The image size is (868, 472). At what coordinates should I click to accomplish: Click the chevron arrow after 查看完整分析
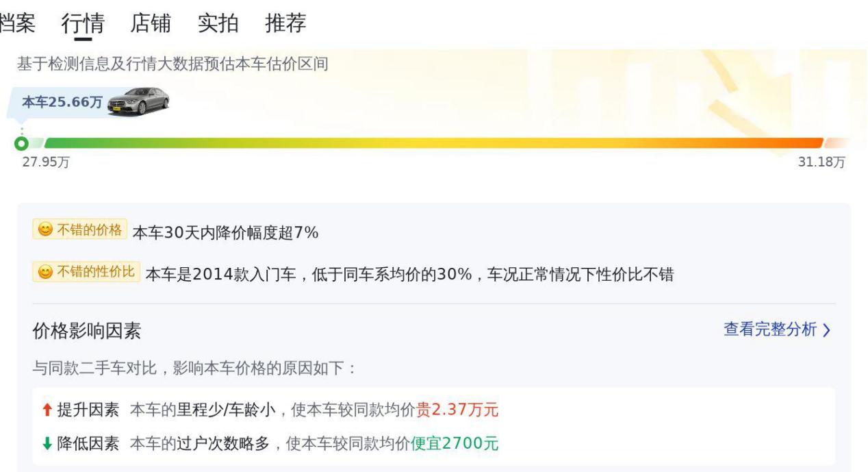click(826, 330)
